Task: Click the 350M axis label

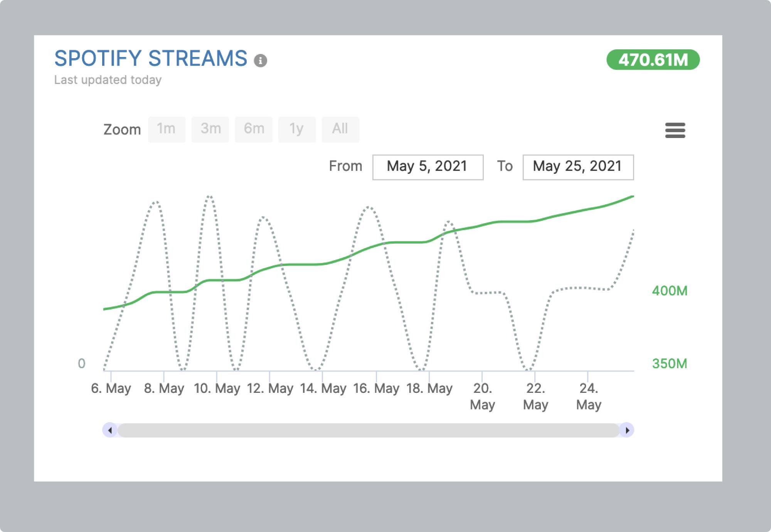Action: click(x=670, y=364)
